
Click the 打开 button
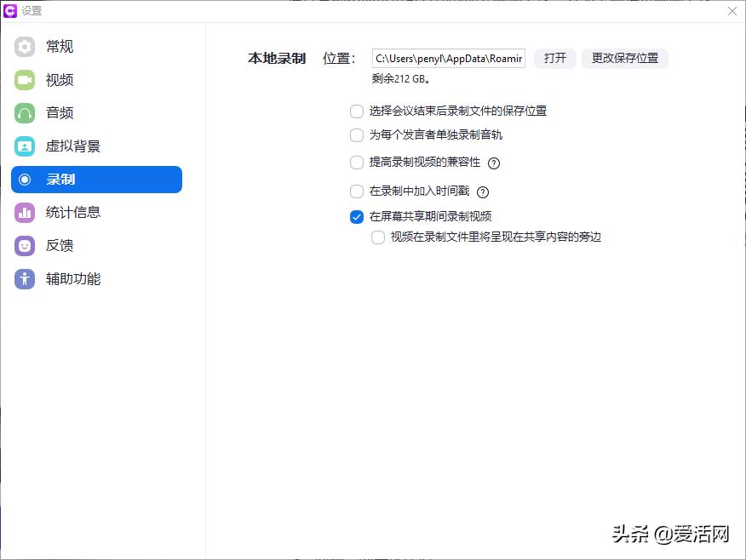554,58
